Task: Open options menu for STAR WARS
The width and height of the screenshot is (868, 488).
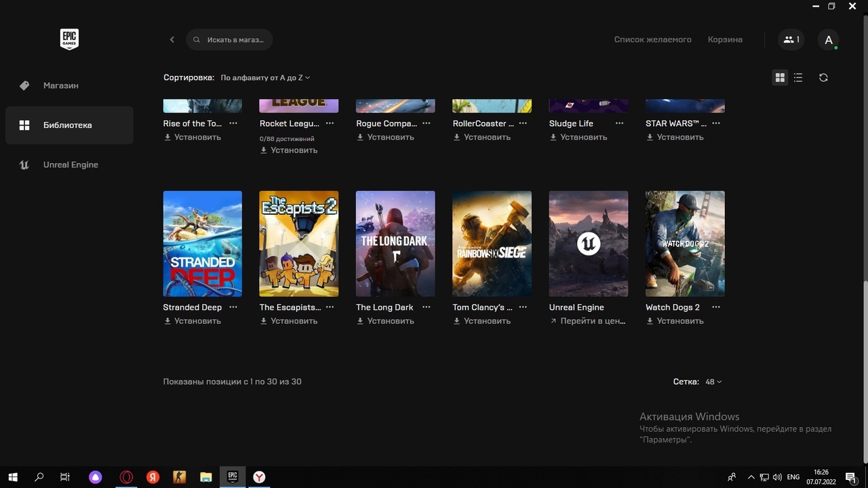Action: pos(716,123)
